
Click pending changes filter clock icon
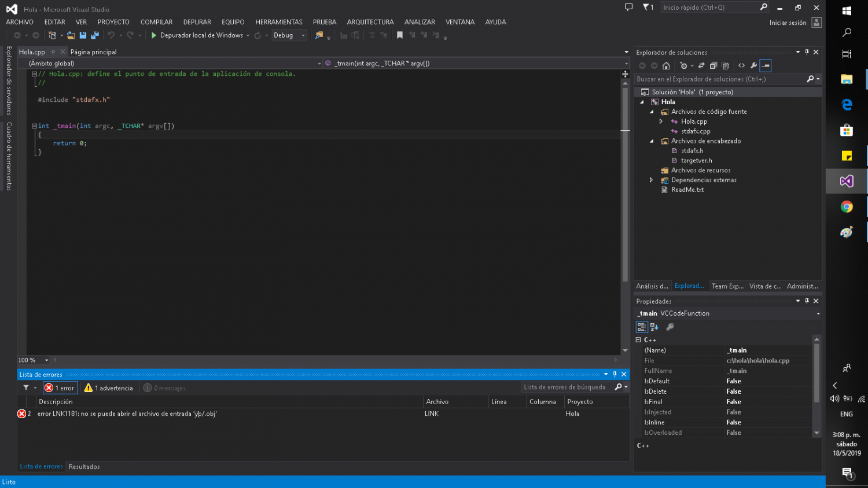pos(684,65)
